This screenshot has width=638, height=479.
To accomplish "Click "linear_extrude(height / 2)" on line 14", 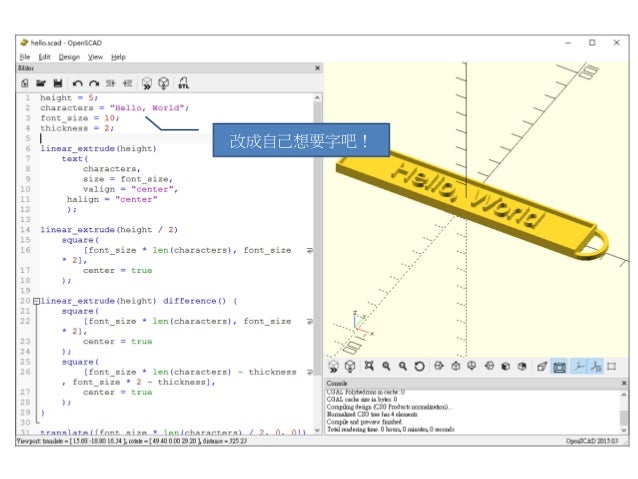I will point(109,230).
